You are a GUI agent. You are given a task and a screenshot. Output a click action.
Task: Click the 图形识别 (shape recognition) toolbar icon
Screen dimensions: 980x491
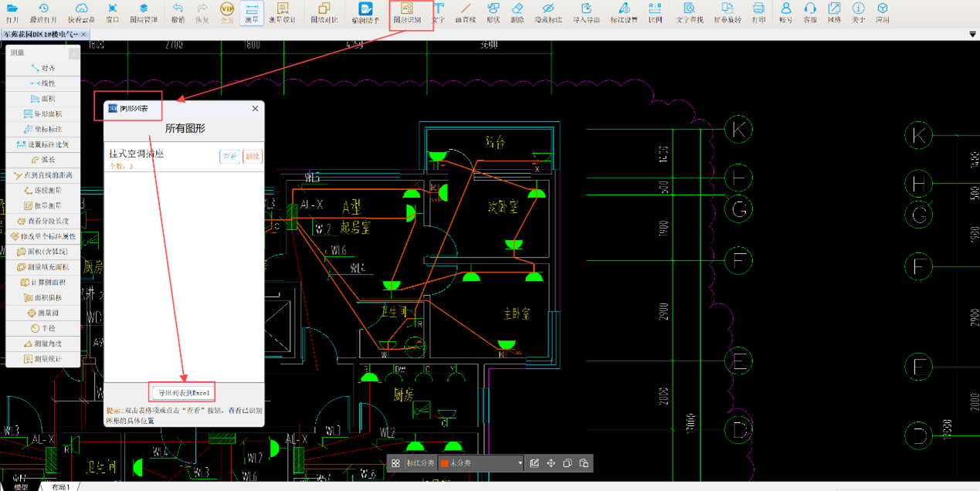coord(407,12)
